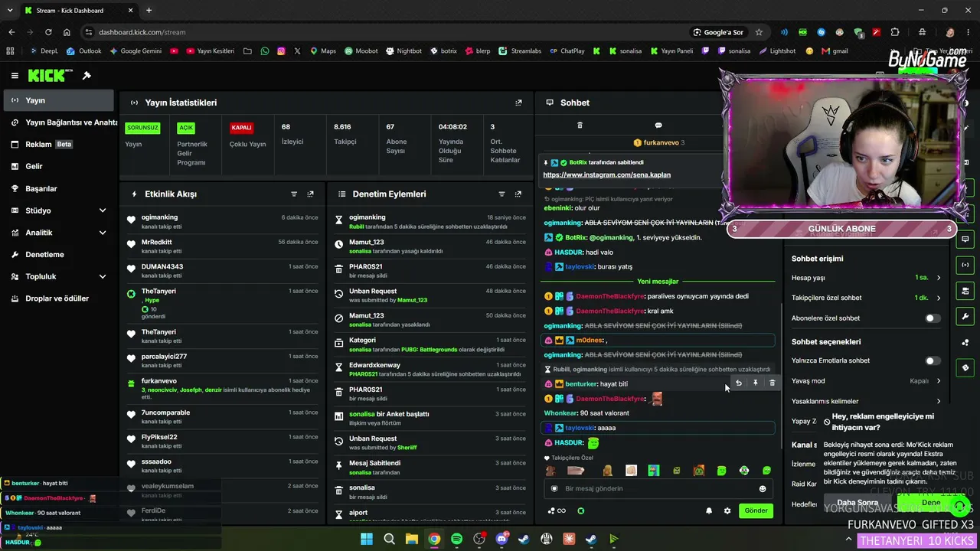
Task: Toggle Abonelere özel sohbet switch
Action: [933, 318]
